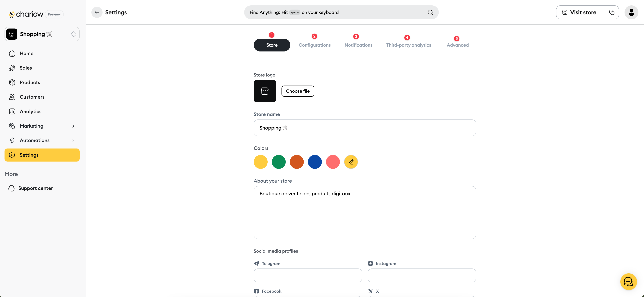Open the user profile avatar
Screen dimensions: 644x297
(631, 12)
